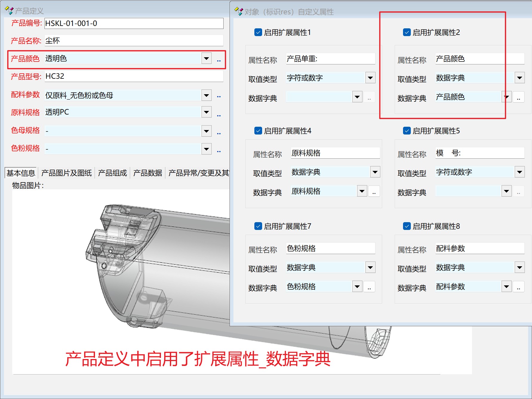Open browse button for 扩展属性4 数据字典
Viewport: 532px width, 399px height.
pos(374,191)
